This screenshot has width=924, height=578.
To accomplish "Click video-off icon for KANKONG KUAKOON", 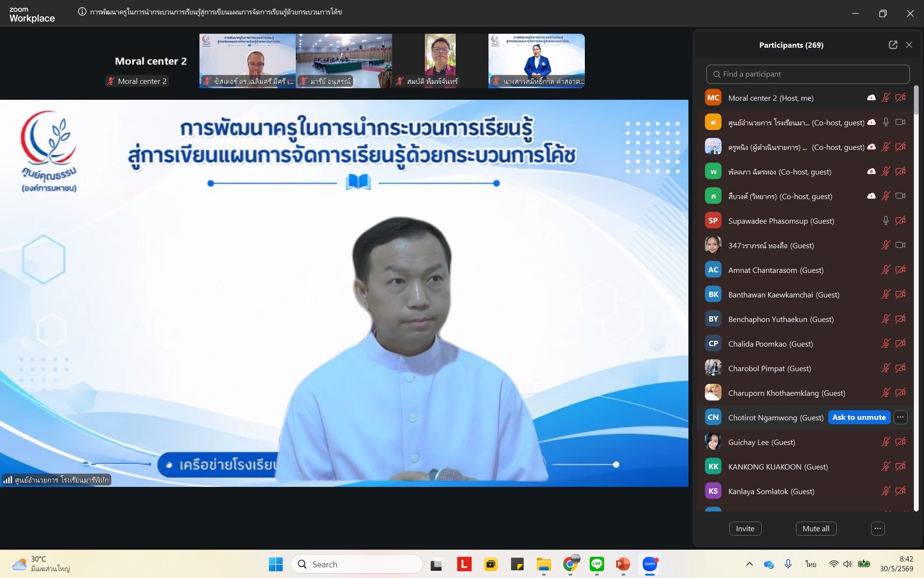I will (900, 467).
